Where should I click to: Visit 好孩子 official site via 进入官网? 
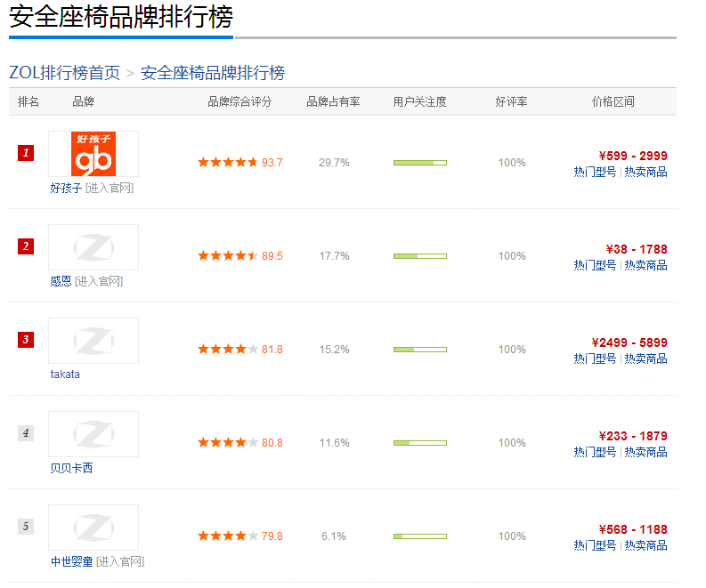(110, 188)
